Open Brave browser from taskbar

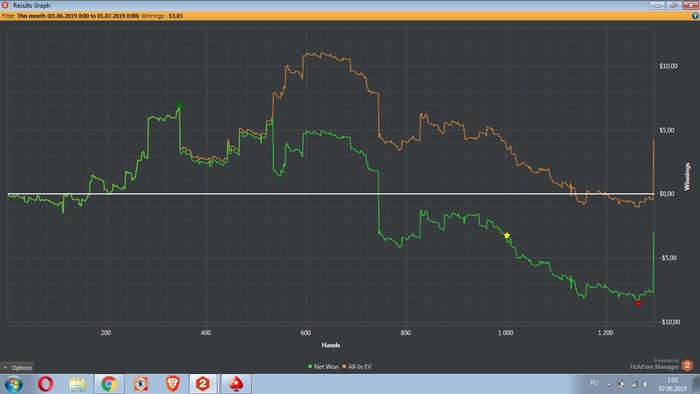[172, 384]
